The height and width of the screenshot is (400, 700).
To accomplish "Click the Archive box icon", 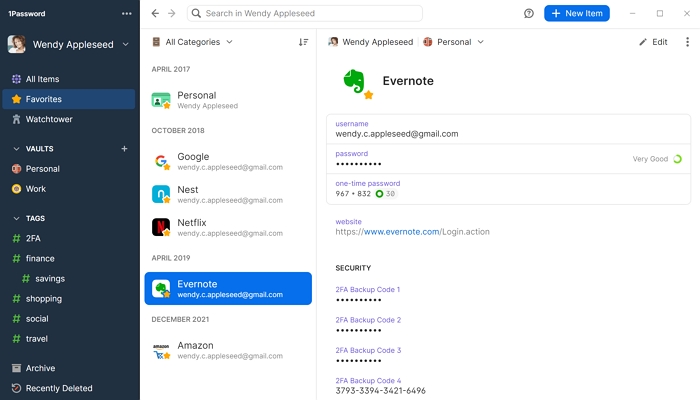I will (17, 368).
